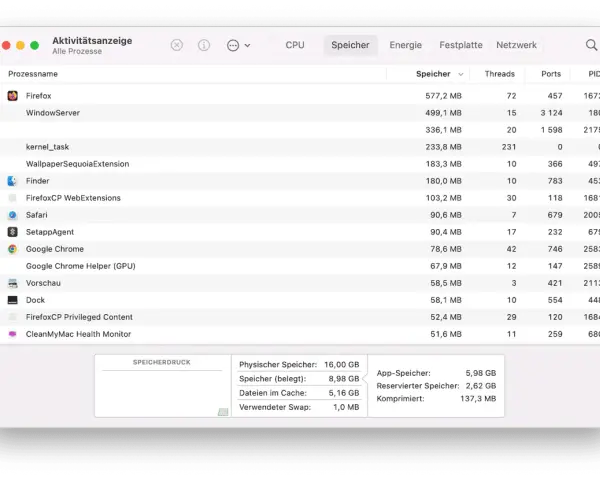The height and width of the screenshot is (480, 600).
Task: Select the WallpaperSequoiaExtension process name
Action: click(77, 164)
